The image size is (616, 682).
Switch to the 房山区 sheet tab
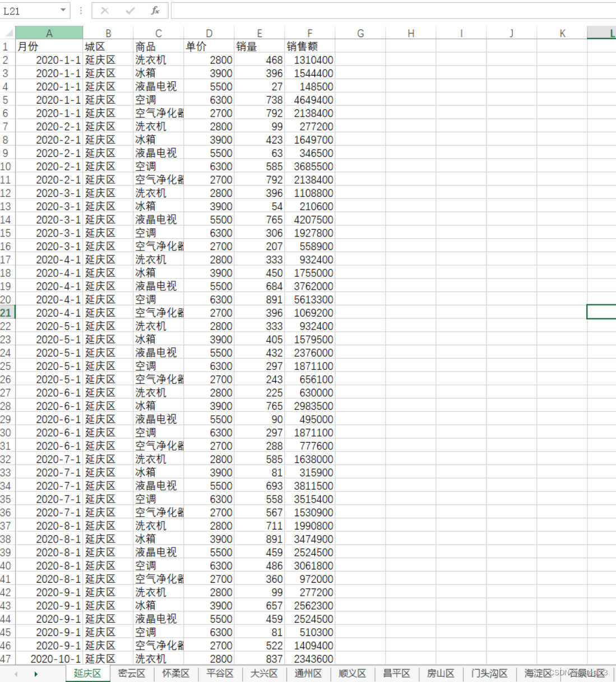point(441,673)
